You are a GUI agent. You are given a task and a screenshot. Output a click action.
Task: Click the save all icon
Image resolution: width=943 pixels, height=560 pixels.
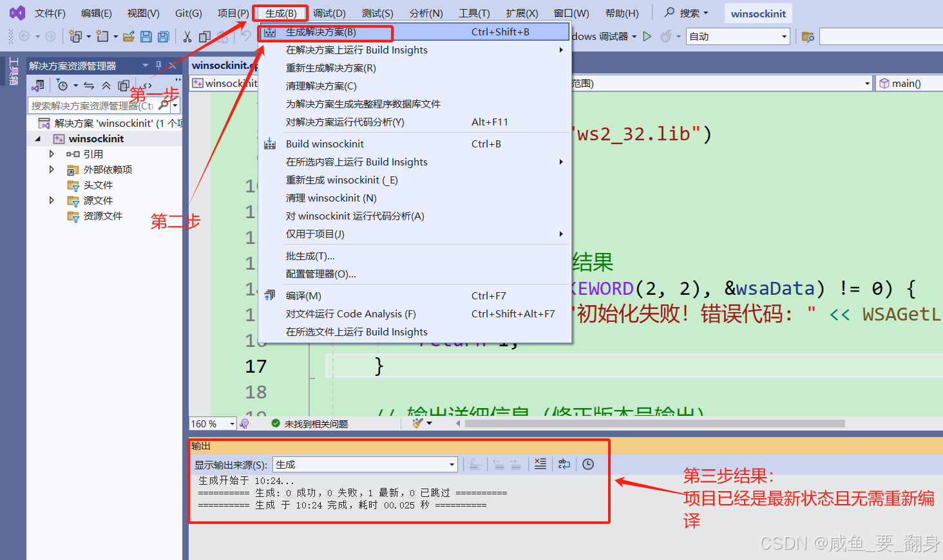[164, 37]
